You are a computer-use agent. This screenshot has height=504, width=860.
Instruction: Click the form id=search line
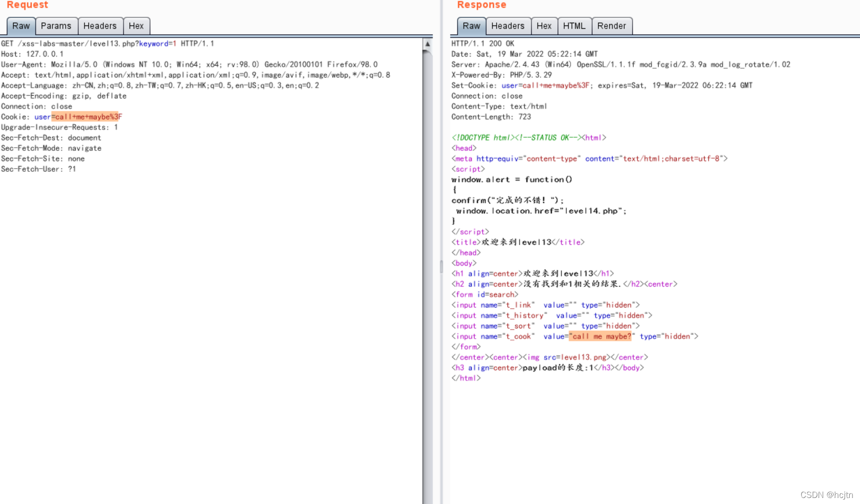click(485, 295)
